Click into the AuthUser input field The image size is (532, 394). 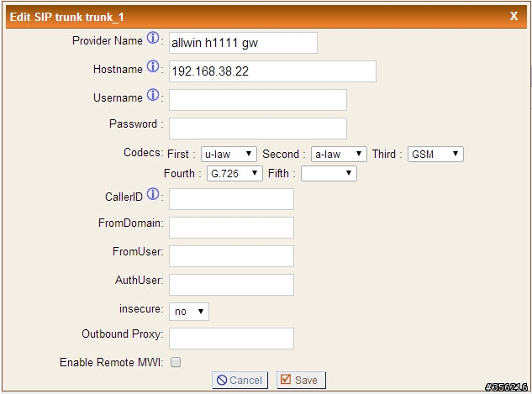pyautogui.click(x=231, y=285)
